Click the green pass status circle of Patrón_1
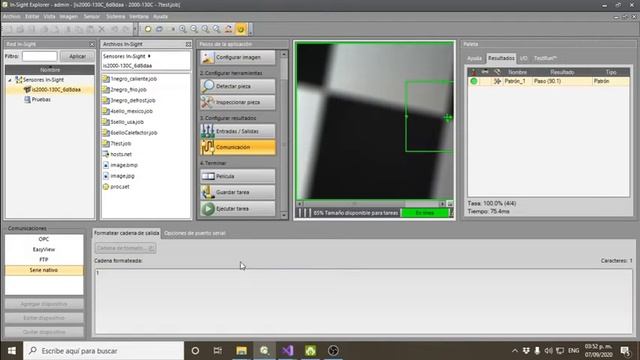The width and height of the screenshot is (640, 360). pyautogui.click(x=474, y=81)
